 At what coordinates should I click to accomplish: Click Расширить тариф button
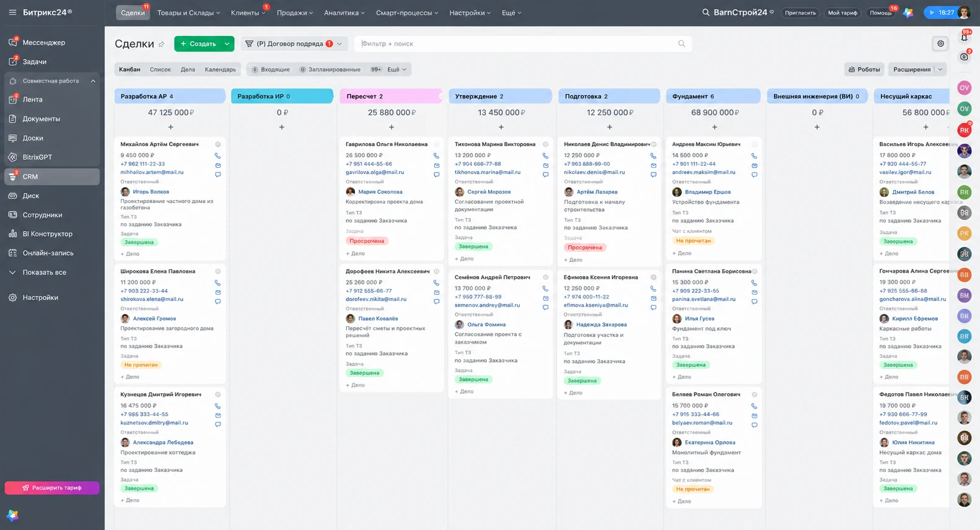point(52,488)
